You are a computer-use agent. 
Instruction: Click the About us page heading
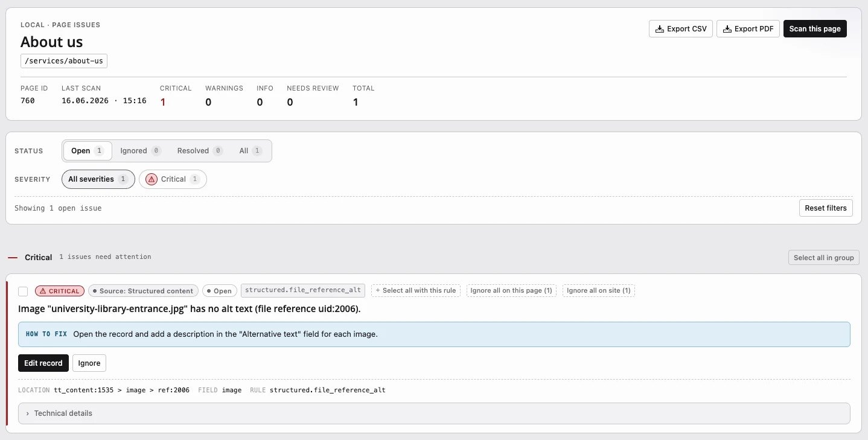52,42
